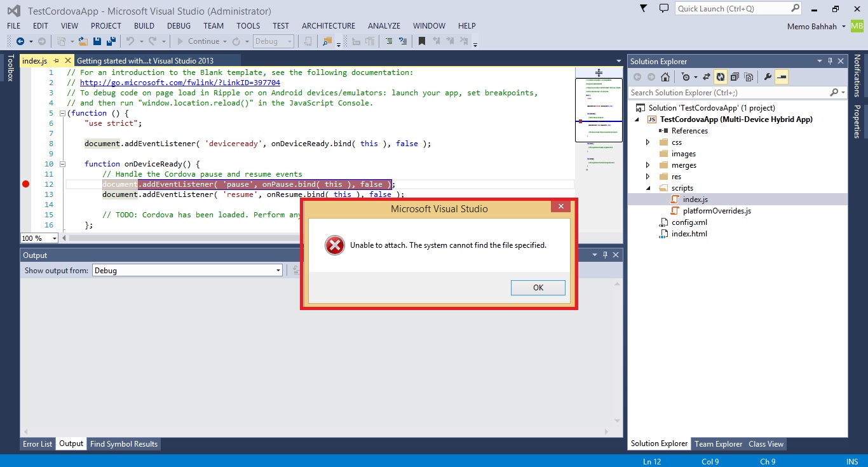Expand the css folder in Solution Explorer

[648, 142]
